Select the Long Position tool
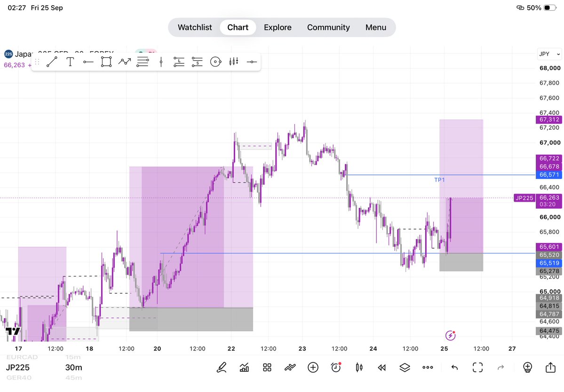 pyautogui.click(x=179, y=62)
